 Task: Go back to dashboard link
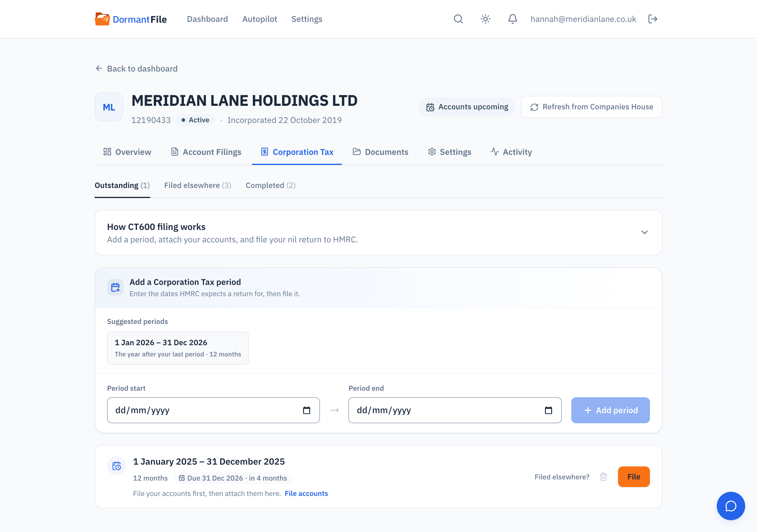coord(136,69)
